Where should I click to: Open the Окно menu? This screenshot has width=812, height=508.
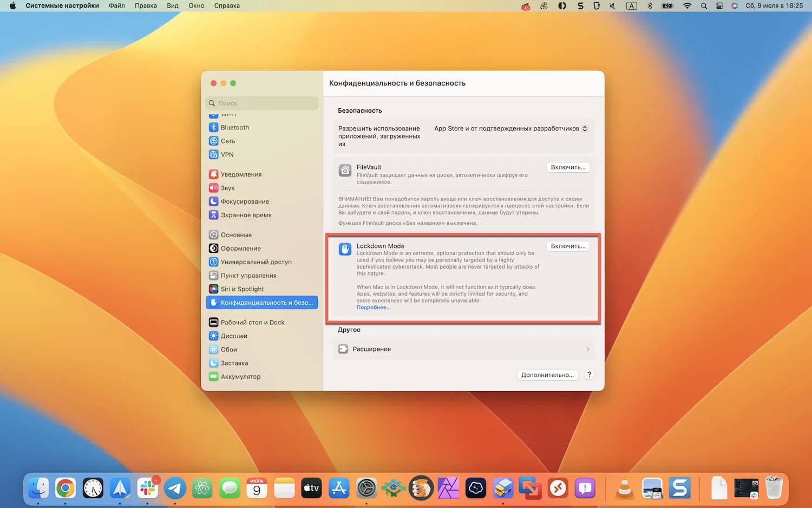click(x=197, y=6)
